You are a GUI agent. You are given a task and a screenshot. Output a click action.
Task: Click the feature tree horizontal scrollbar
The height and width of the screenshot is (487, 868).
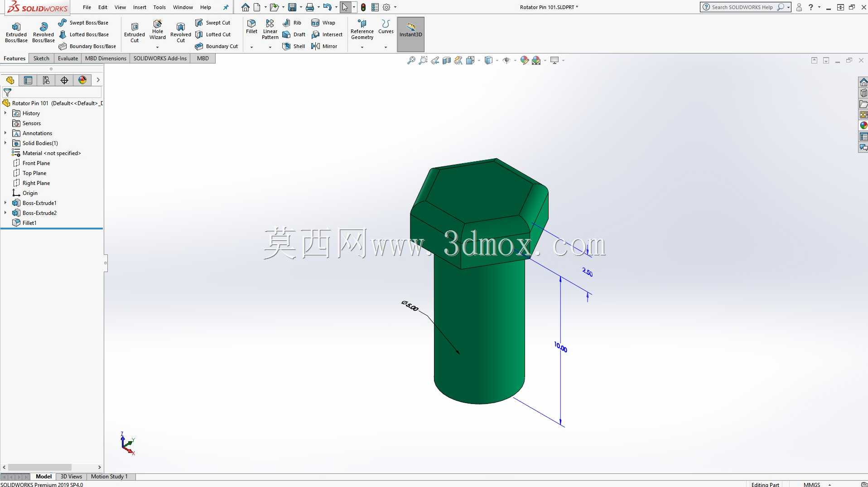40,467
